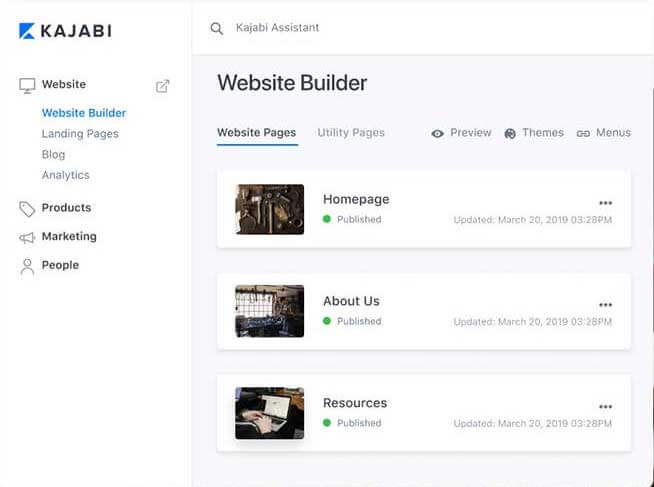Open Website Analytics link

point(65,175)
